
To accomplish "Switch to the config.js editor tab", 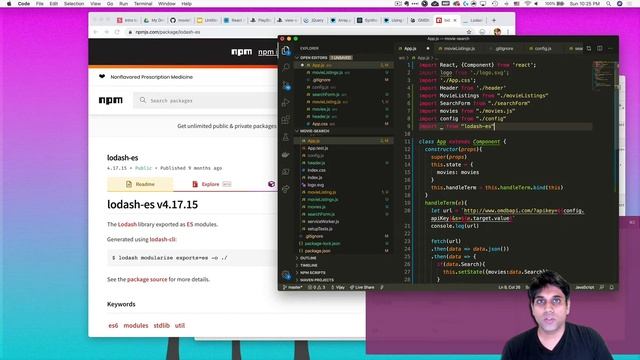I will tap(543, 49).
